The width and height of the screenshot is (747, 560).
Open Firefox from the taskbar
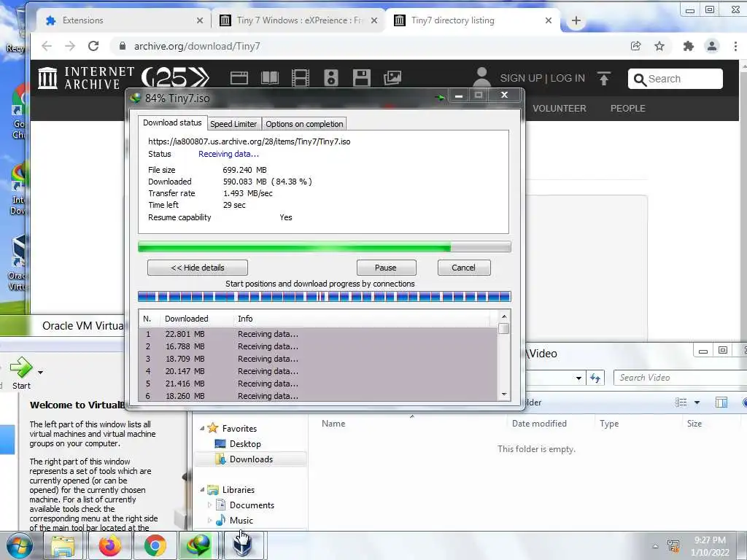pos(110,545)
